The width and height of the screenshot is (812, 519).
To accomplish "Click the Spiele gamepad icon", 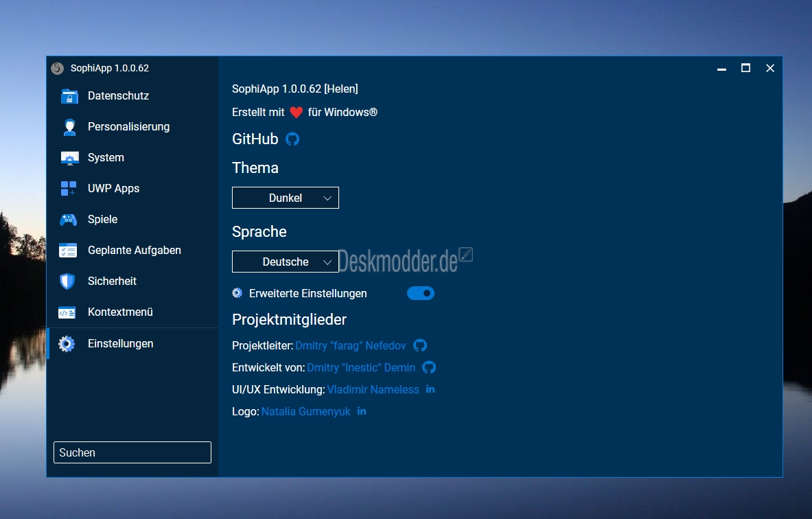I will pyautogui.click(x=69, y=220).
